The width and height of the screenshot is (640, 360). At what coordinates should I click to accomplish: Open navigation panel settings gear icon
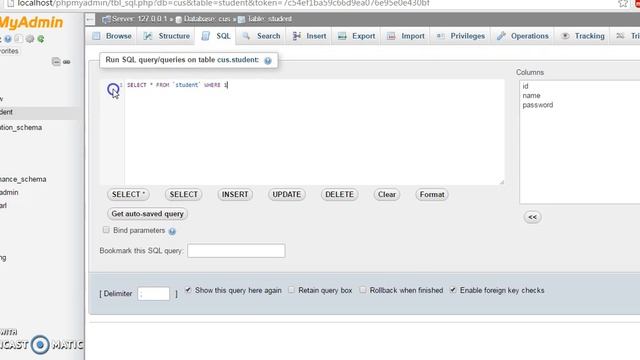[x=30, y=39]
